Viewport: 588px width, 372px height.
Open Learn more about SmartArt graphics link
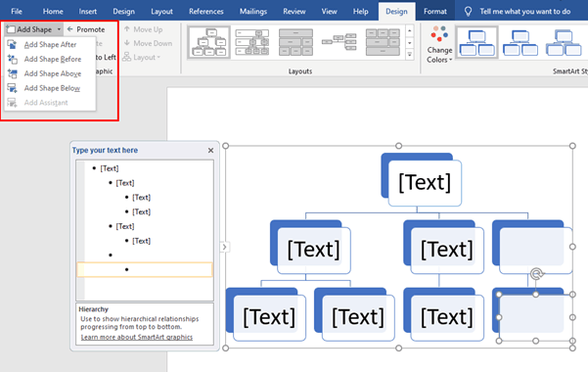(x=137, y=337)
